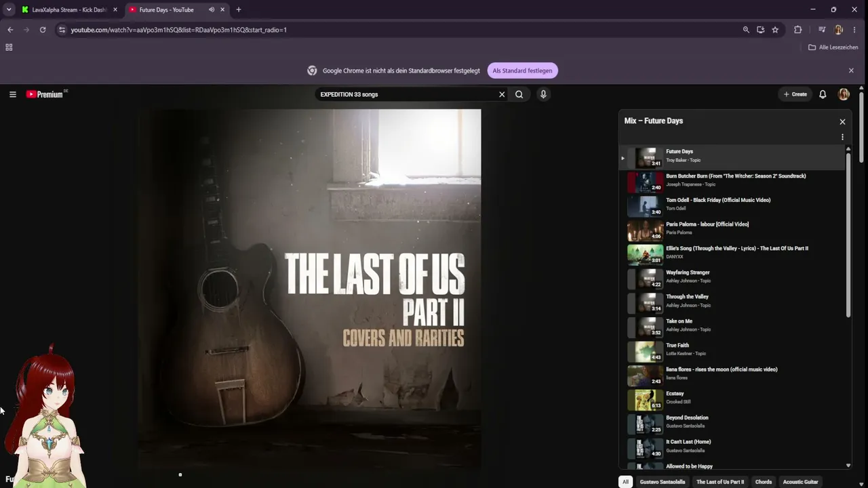Play Future Days by Troy Baker

[732, 157]
